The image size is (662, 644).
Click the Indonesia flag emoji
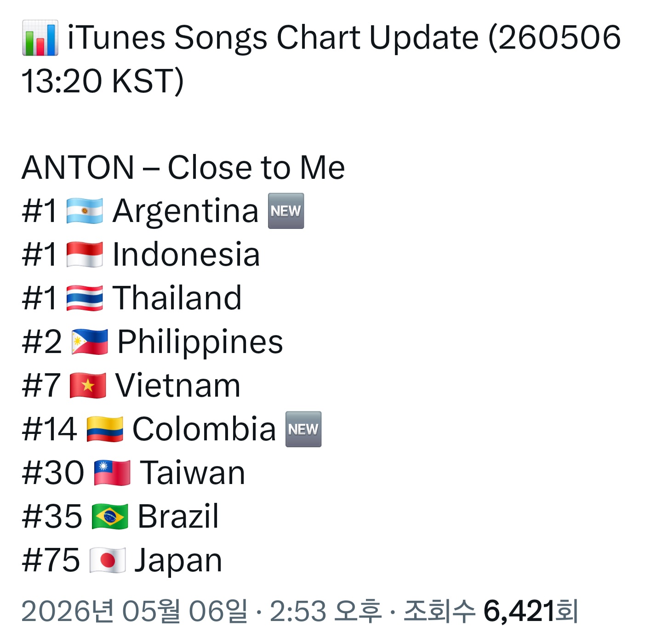point(85,255)
